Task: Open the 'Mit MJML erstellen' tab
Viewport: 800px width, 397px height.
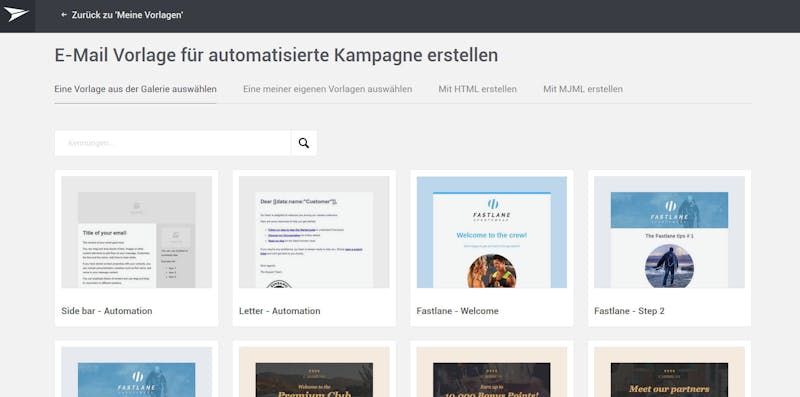Action: pos(583,89)
